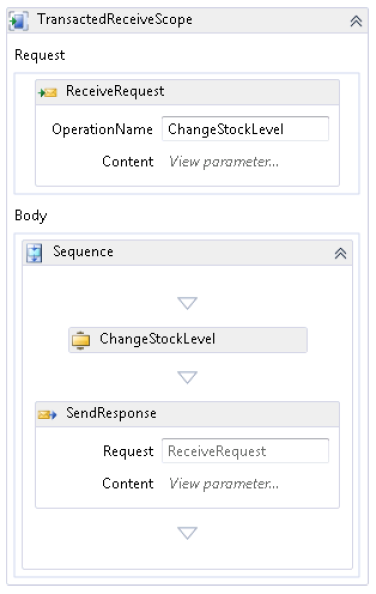Click the Sequence activity icon
The height and width of the screenshot is (594, 376).
(34, 253)
